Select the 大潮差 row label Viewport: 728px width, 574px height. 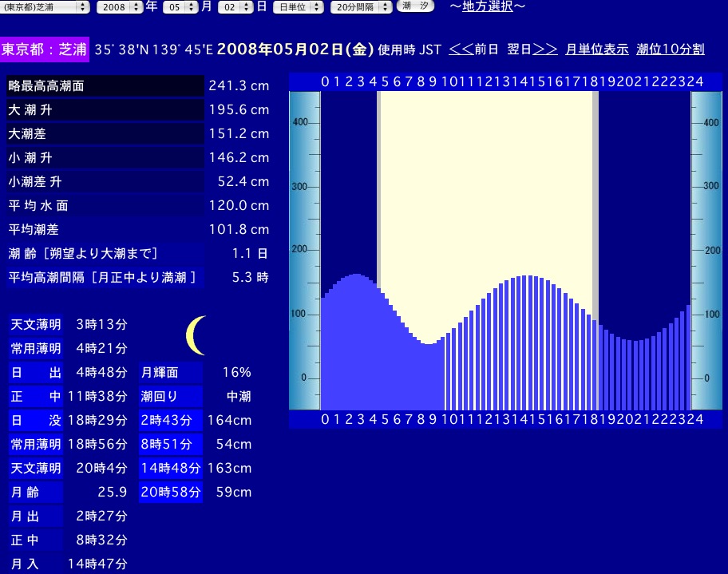tap(105, 134)
